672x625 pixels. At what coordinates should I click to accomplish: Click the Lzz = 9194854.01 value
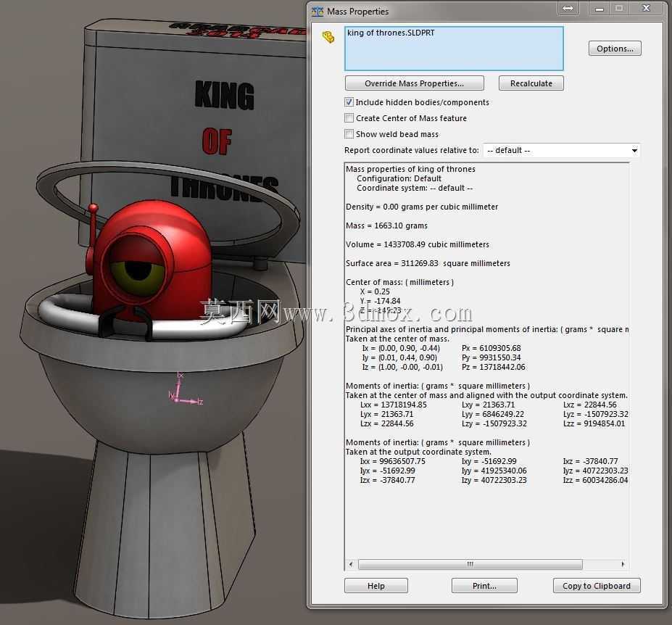point(594,423)
